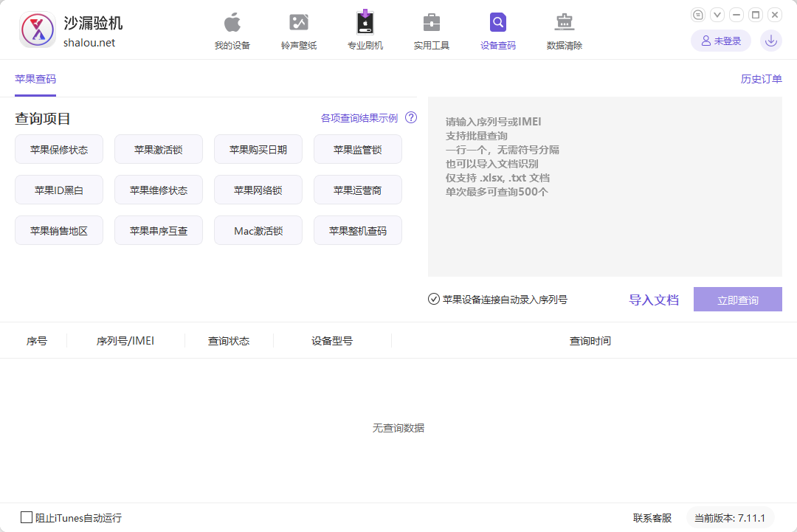Screen dimensions: 797x532
Task: Click 未登录 to log in
Action: click(721, 41)
